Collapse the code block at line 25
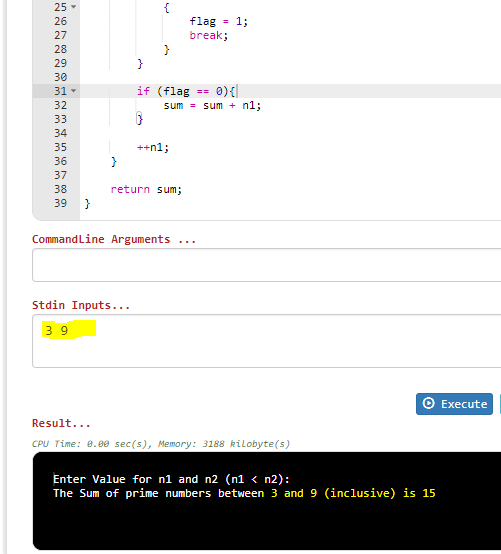 click(73, 7)
